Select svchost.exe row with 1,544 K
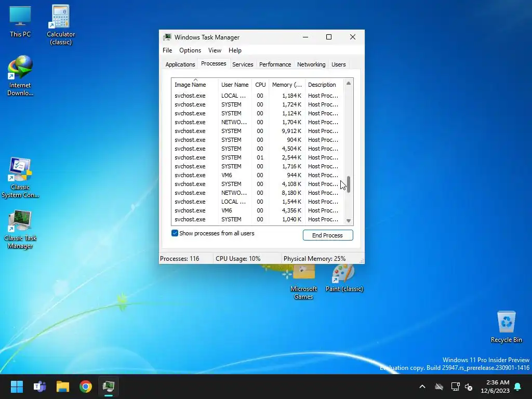Screen dimensions: 532x399 pos(257,202)
